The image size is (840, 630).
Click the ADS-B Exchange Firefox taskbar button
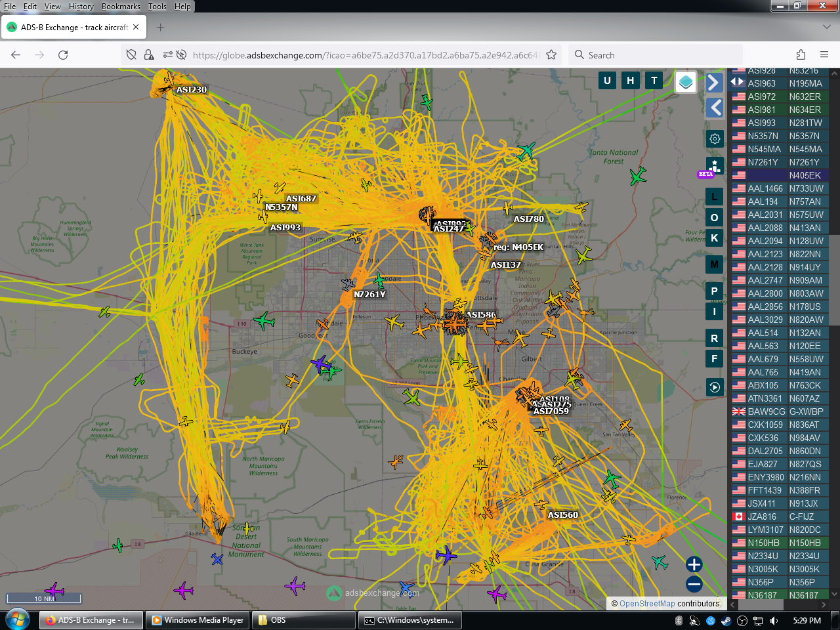point(91,620)
